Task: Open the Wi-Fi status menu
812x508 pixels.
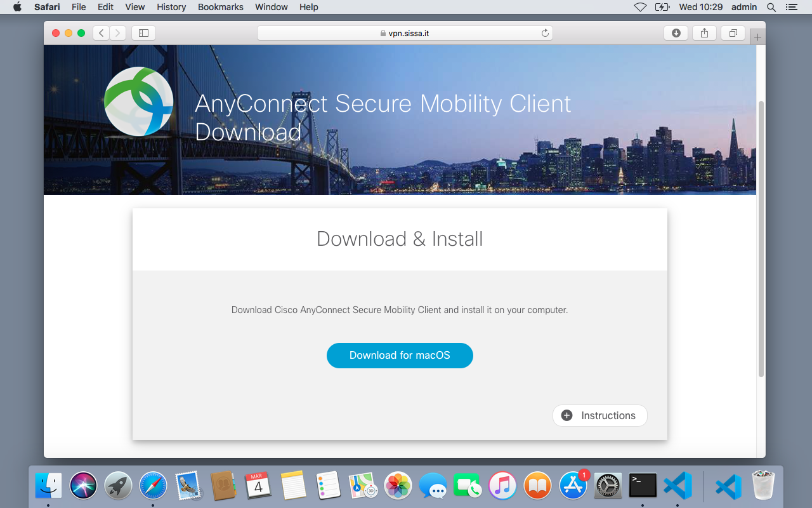Action: point(640,7)
